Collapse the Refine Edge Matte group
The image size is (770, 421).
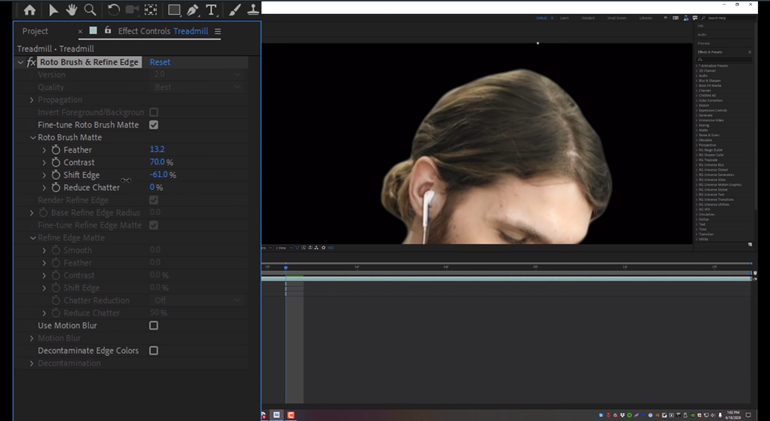(33, 238)
